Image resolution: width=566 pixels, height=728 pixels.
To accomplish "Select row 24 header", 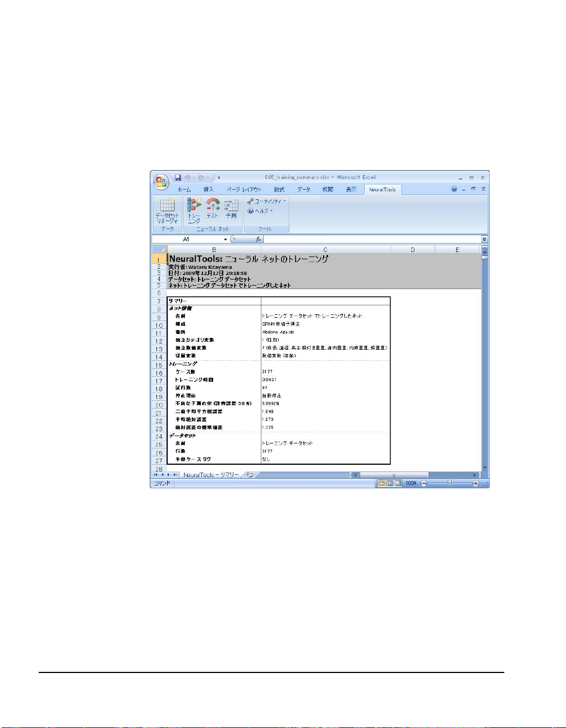I will (x=159, y=437).
